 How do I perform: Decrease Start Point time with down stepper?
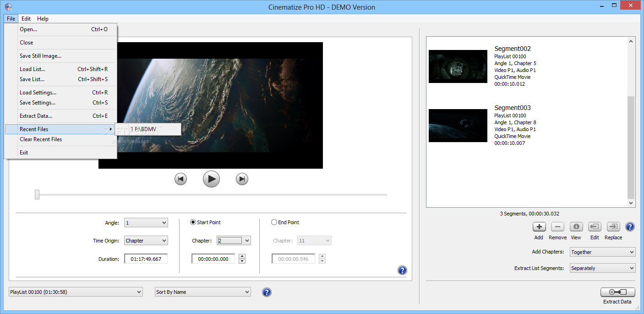pyautogui.click(x=242, y=261)
